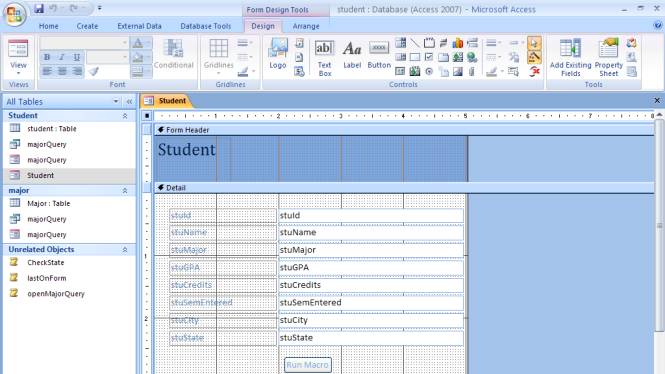This screenshot has height=374, width=665.
Task: Save the database from the quick access toolbar
Action: 39,8
